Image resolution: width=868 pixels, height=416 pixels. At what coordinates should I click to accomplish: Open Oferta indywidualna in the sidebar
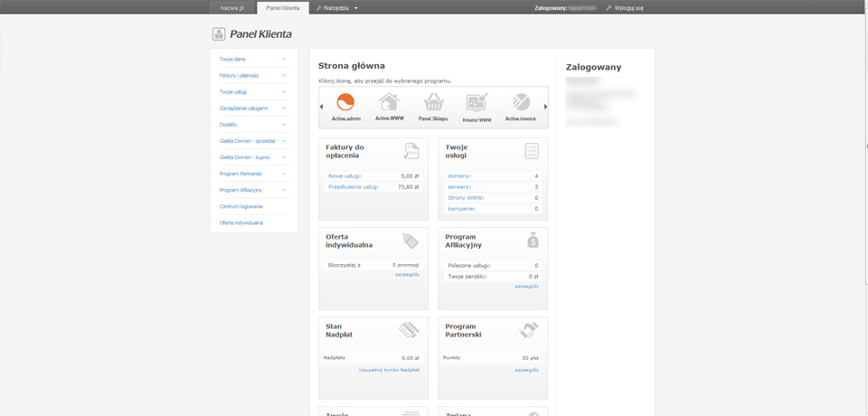[x=241, y=222]
